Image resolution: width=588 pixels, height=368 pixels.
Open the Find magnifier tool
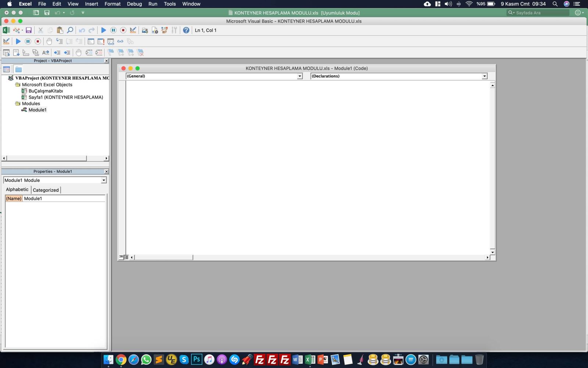tap(70, 30)
